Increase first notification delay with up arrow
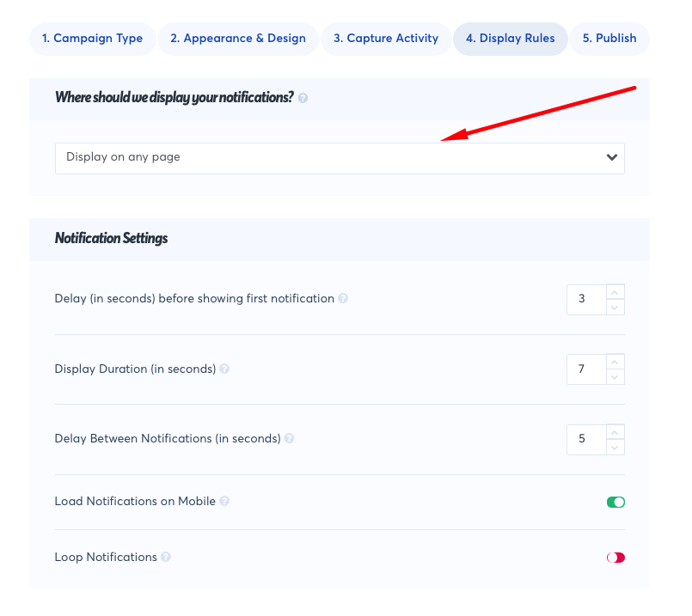 tap(615, 291)
